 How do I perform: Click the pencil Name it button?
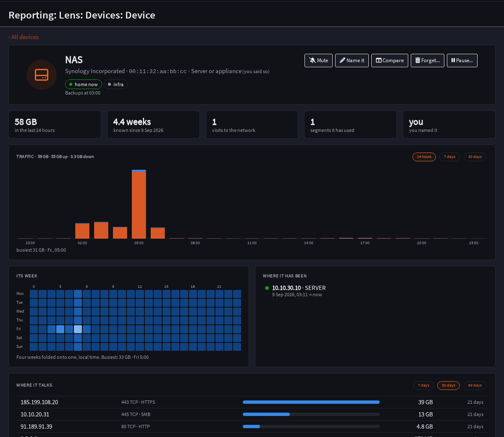coord(352,61)
